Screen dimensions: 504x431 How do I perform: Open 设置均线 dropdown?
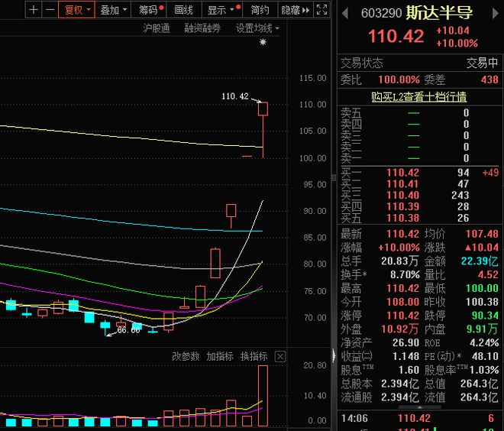pyautogui.click(x=257, y=28)
